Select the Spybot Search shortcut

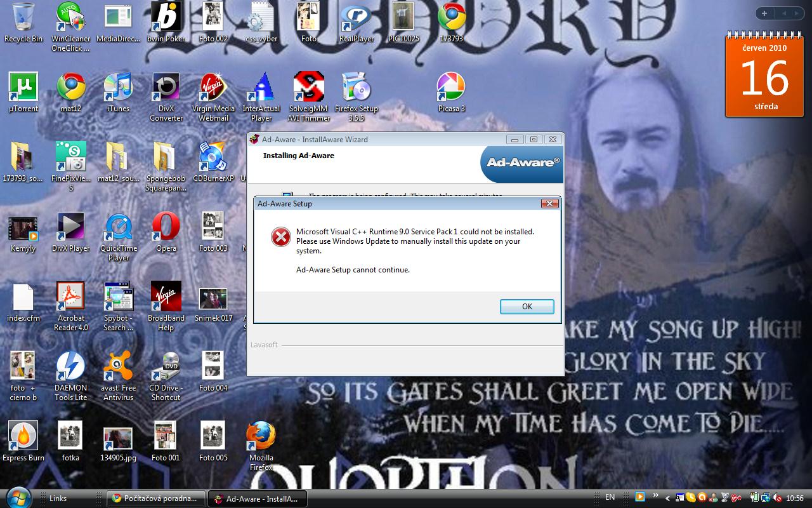(x=118, y=307)
